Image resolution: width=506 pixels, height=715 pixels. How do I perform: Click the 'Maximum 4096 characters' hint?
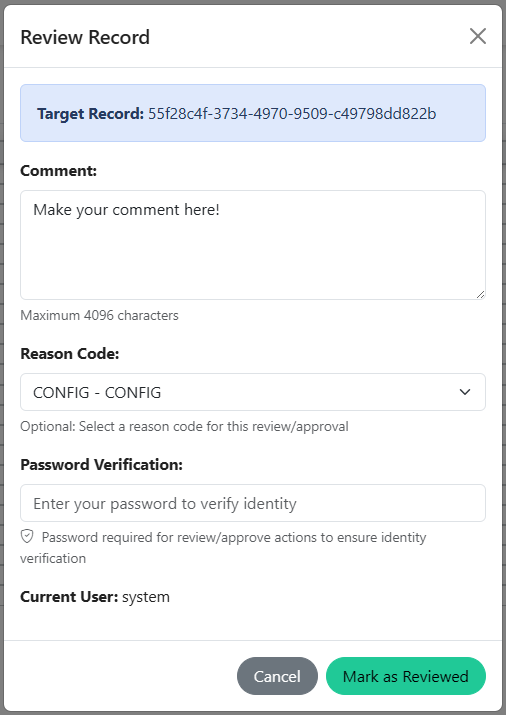(x=99, y=315)
